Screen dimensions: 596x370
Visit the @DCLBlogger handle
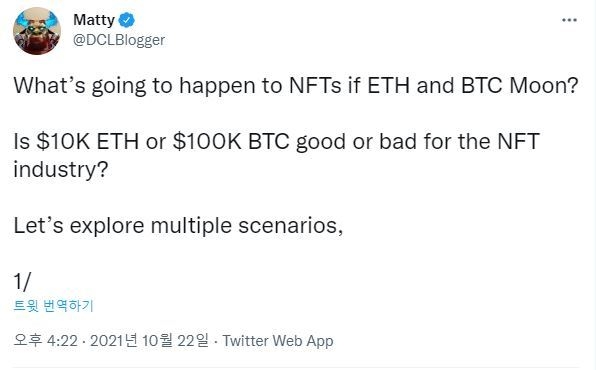(x=119, y=40)
